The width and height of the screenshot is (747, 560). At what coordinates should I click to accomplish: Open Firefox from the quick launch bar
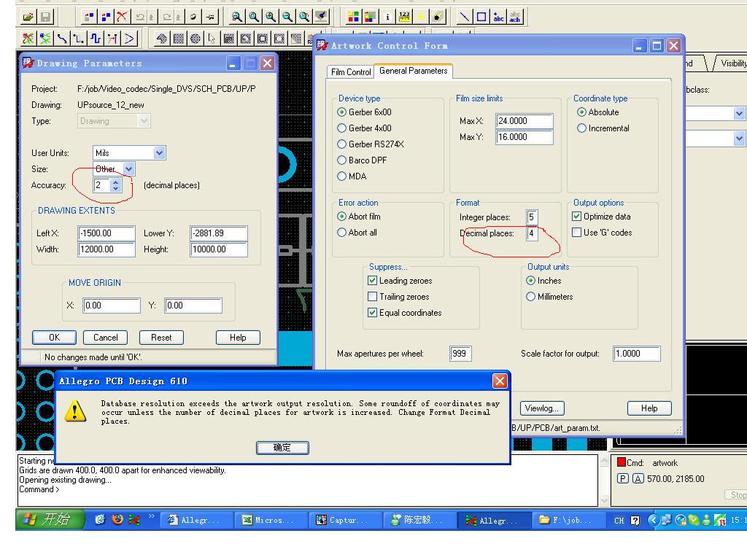(x=117, y=519)
